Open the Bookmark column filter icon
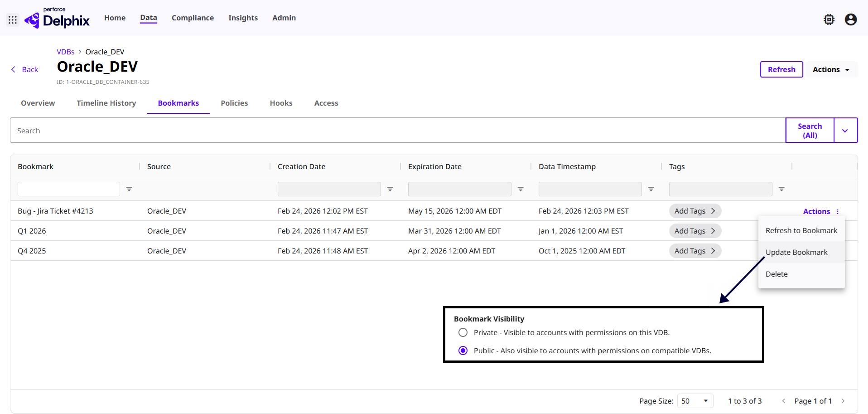This screenshot has width=868, height=414. coord(129,189)
